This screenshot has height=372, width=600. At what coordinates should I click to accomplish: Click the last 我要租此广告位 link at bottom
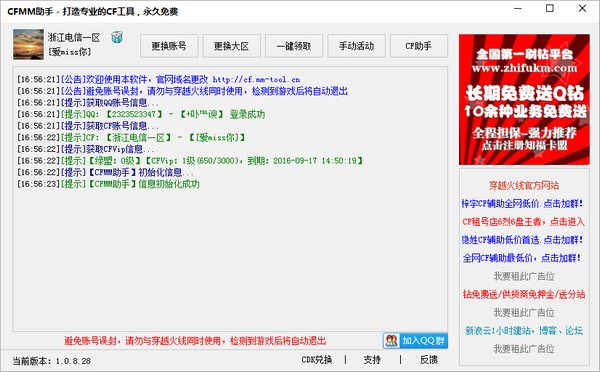[524, 349]
